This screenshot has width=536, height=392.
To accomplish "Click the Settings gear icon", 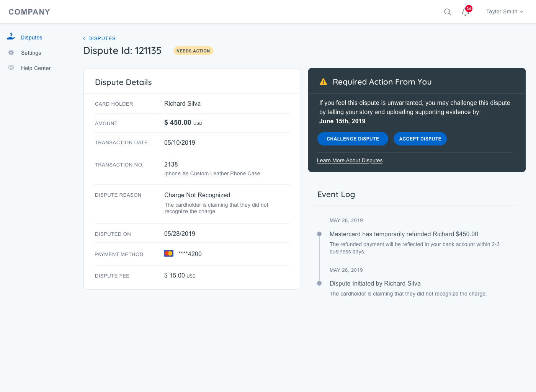I will pos(11,53).
